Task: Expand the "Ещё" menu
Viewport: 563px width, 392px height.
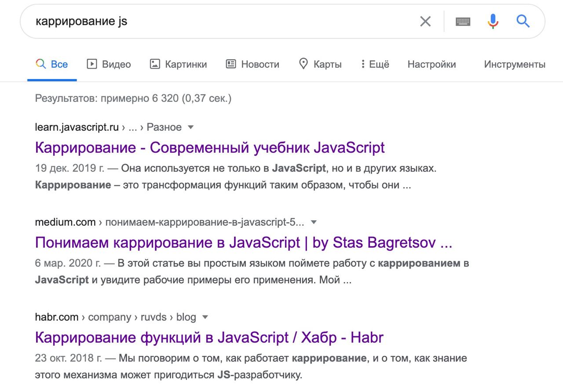Action: pos(375,64)
